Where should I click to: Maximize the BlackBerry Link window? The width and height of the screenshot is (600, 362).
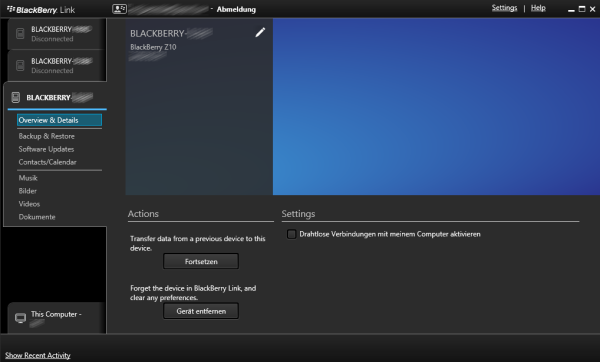[x=582, y=9]
